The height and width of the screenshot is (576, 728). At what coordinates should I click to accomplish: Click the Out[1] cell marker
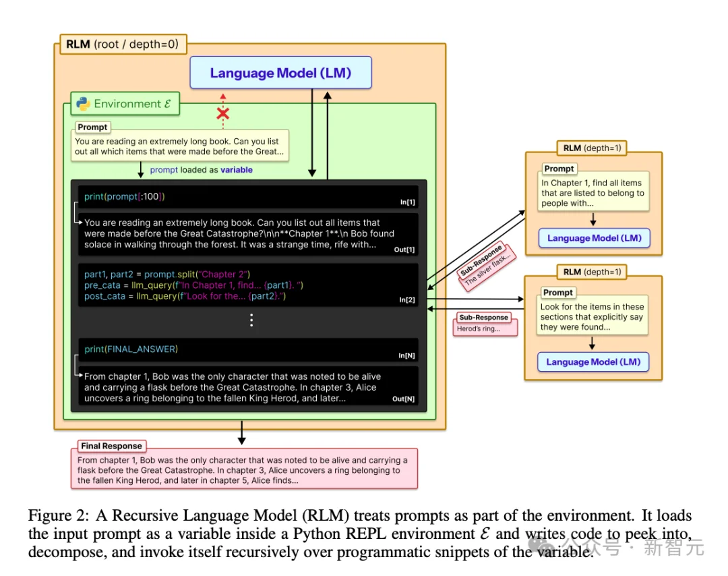(404, 250)
